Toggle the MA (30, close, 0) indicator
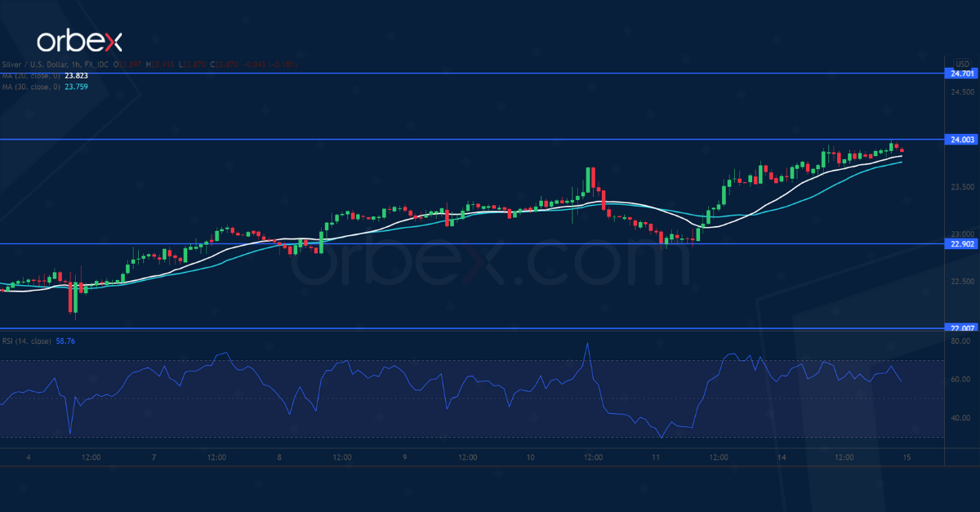Screen dimensions: 980x512 coord(33,84)
